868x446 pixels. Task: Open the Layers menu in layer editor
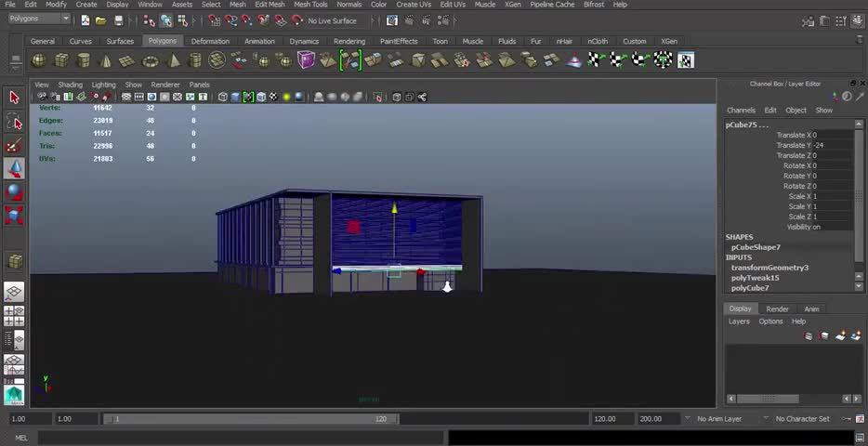(x=739, y=321)
